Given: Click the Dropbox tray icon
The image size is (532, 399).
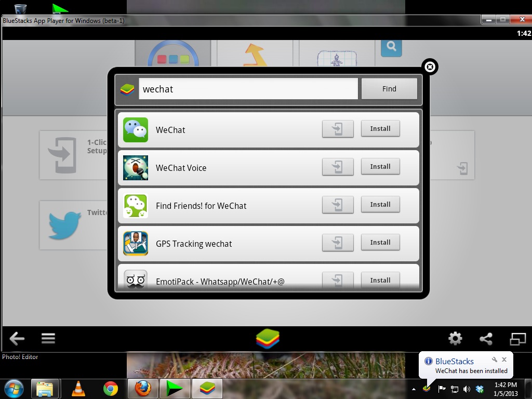Looking at the screenshot, I should tap(480, 389).
